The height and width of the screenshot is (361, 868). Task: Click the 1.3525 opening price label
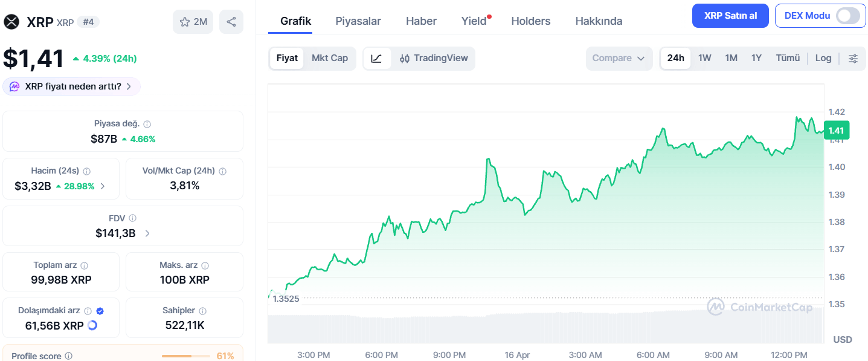tap(286, 299)
